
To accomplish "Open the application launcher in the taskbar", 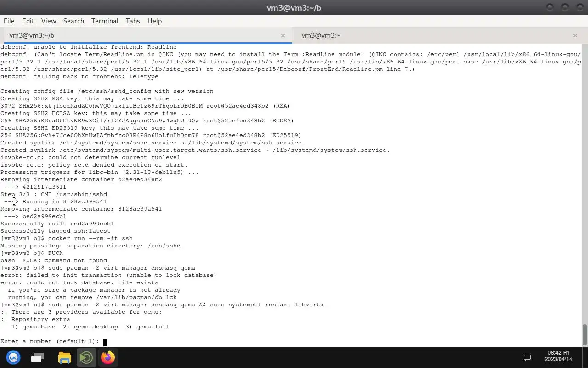I will [x=13, y=357].
